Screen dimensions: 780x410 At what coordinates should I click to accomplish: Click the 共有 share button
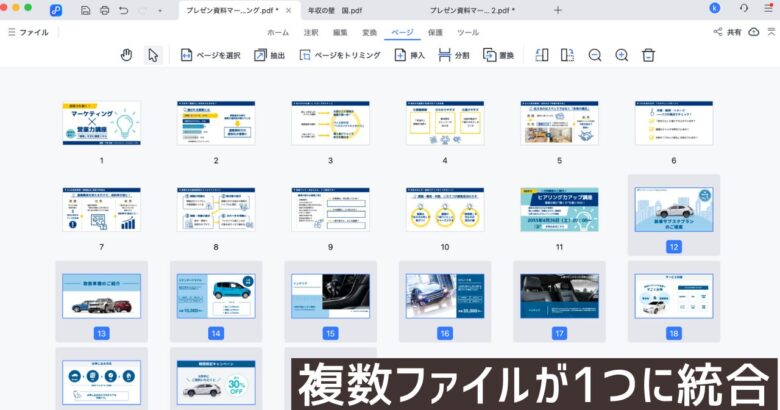pos(727,32)
